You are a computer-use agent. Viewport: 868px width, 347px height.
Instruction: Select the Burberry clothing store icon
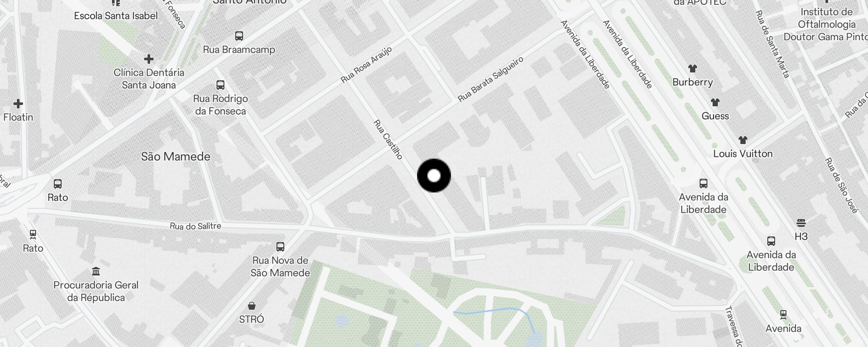click(693, 69)
